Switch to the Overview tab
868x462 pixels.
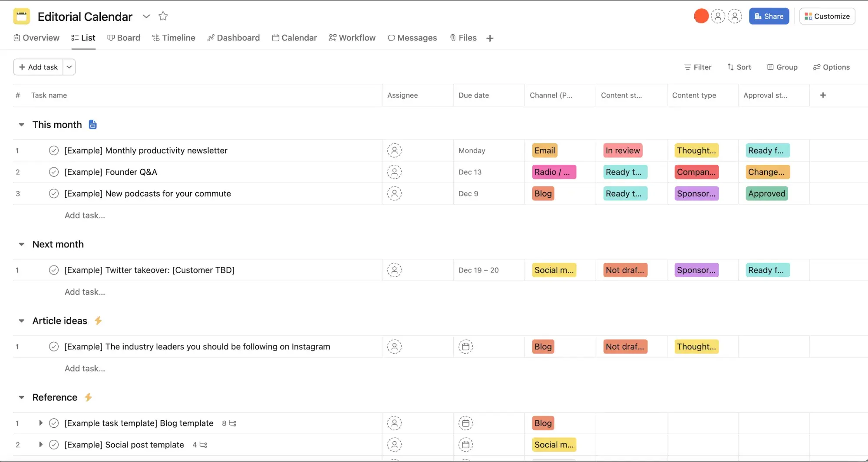pos(36,38)
